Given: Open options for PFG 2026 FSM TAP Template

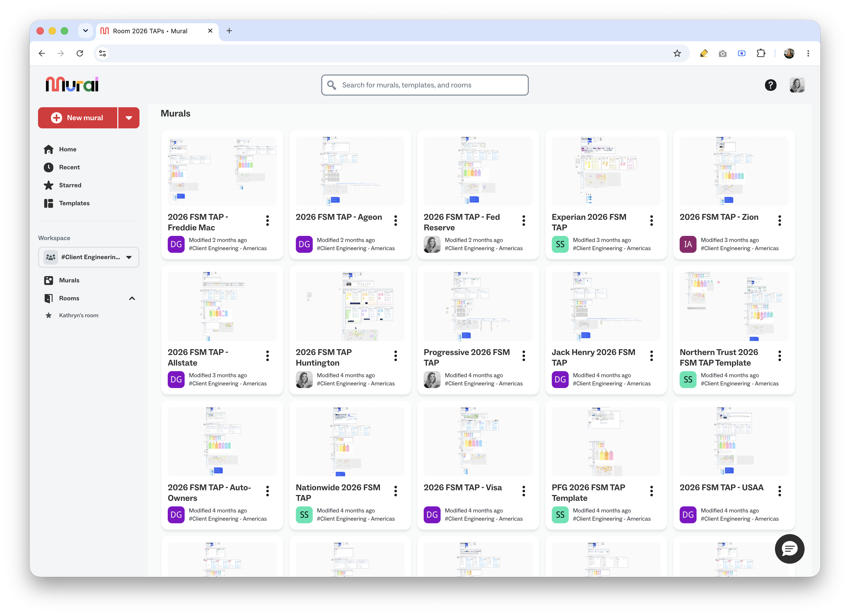Looking at the screenshot, I should (651, 491).
